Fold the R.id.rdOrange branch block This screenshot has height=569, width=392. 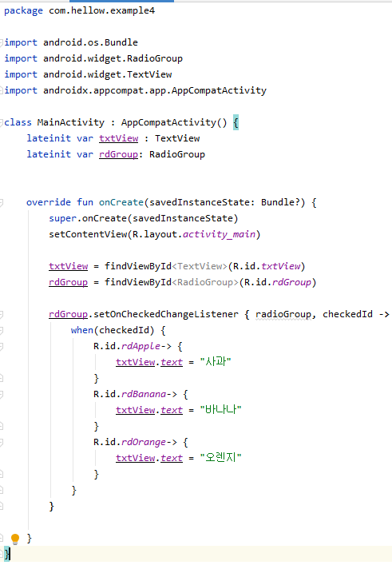coord(2,442)
